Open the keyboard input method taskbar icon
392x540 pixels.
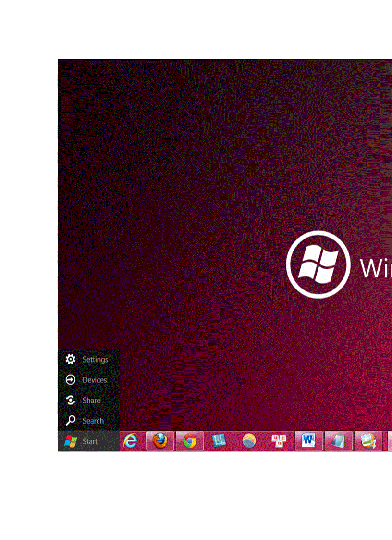pyautogui.click(x=279, y=441)
